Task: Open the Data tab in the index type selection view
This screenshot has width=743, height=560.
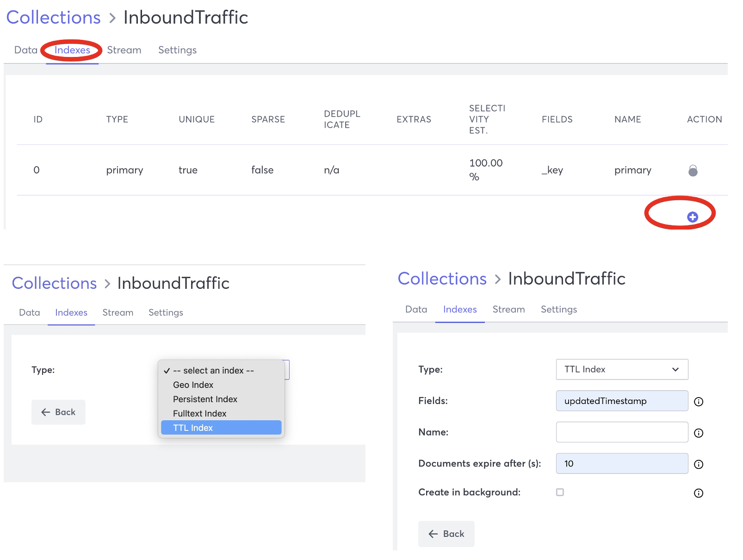Action: click(x=30, y=312)
